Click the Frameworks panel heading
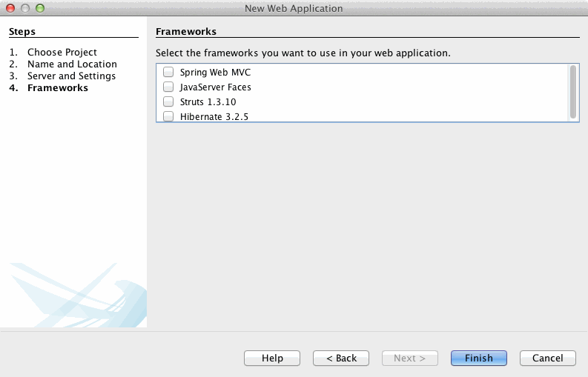The width and height of the screenshot is (588, 377). point(186,32)
